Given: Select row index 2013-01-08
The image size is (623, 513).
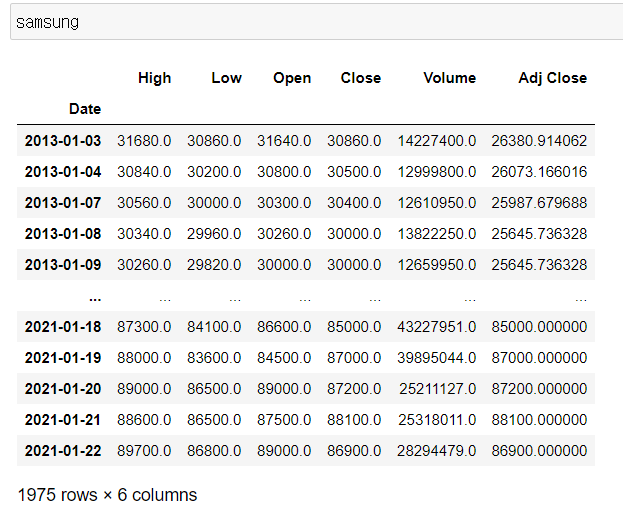Looking at the screenshot, I should [63, 234].
